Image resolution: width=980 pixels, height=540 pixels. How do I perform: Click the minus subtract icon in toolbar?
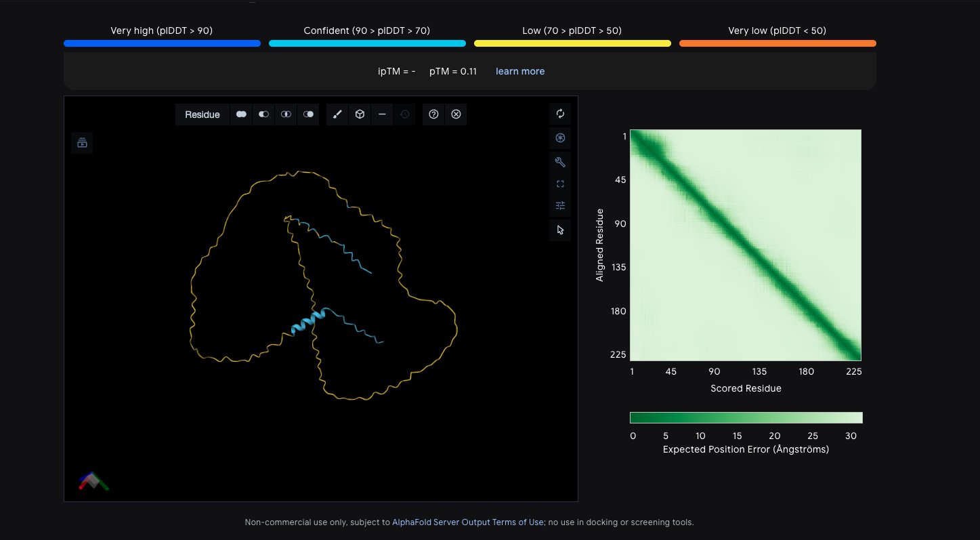pyautogui.click(x=382, y=115)
